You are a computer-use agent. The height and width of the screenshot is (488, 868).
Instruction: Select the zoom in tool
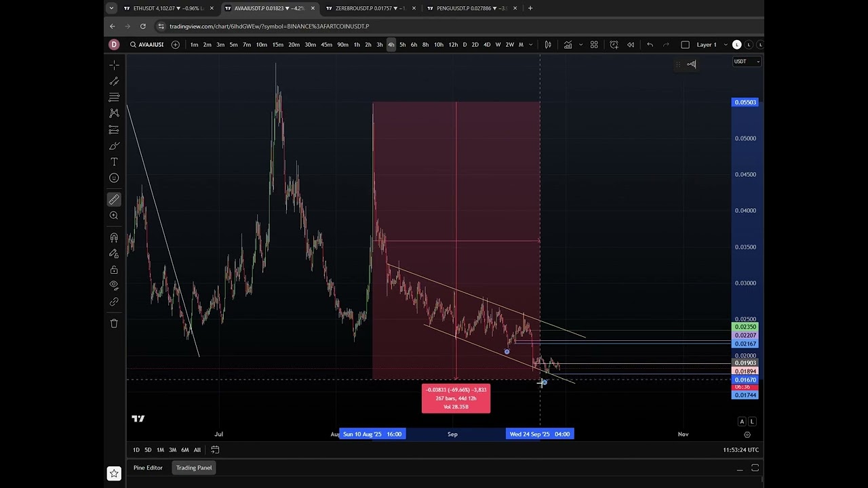114,216
